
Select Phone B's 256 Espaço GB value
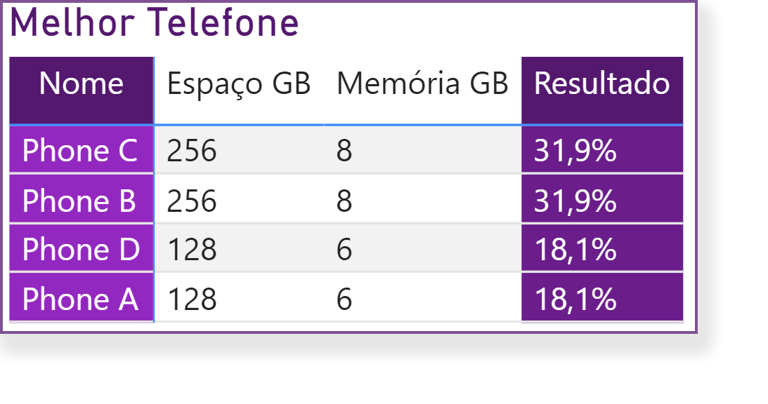click(192, 200)
